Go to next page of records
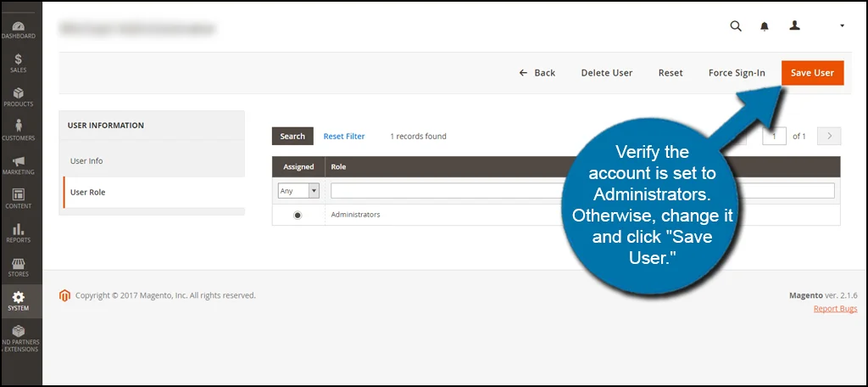 [828, 136]
